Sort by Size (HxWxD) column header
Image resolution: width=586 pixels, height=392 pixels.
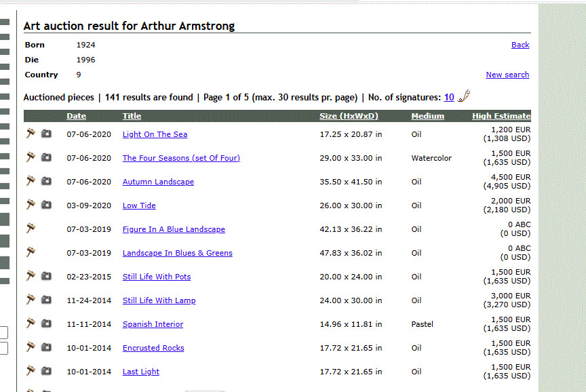[349, 116]
